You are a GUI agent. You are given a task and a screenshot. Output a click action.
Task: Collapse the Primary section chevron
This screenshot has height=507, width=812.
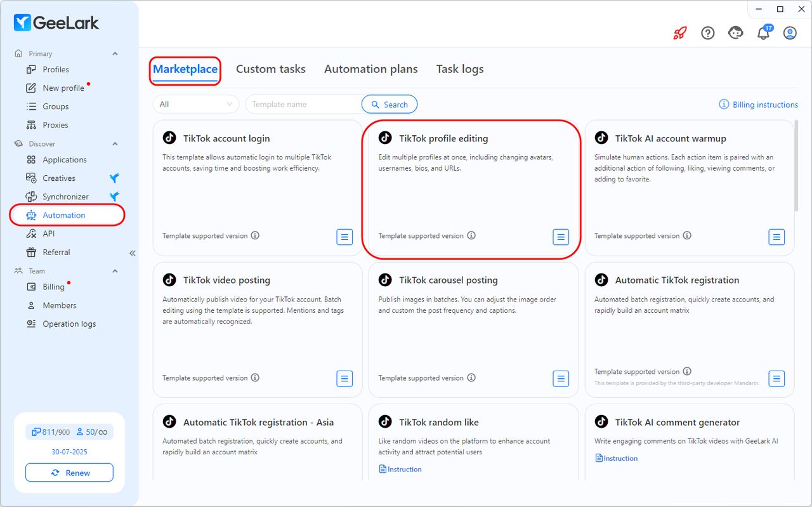click(115, 54)
